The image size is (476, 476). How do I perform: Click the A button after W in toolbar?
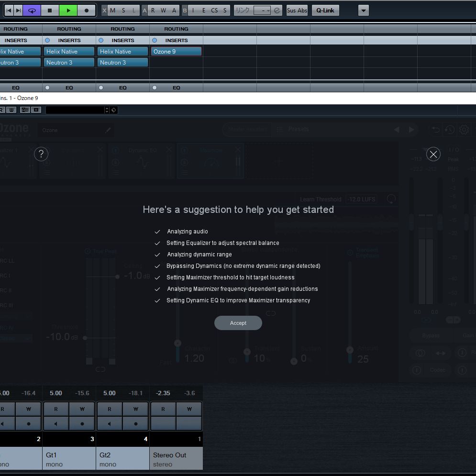coord(174,11)
